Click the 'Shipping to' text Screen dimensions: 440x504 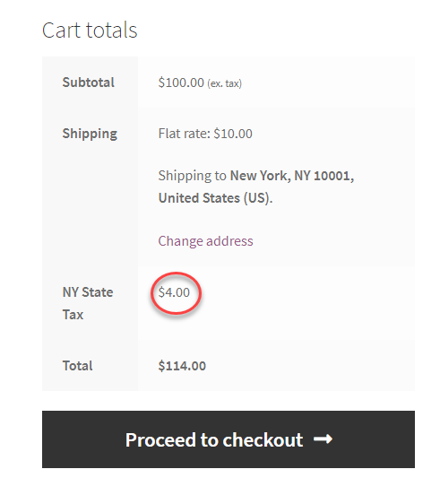tap(193, 176)
